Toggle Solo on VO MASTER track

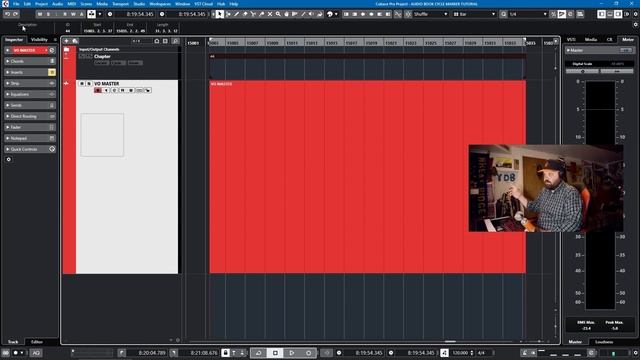point(89,83)
